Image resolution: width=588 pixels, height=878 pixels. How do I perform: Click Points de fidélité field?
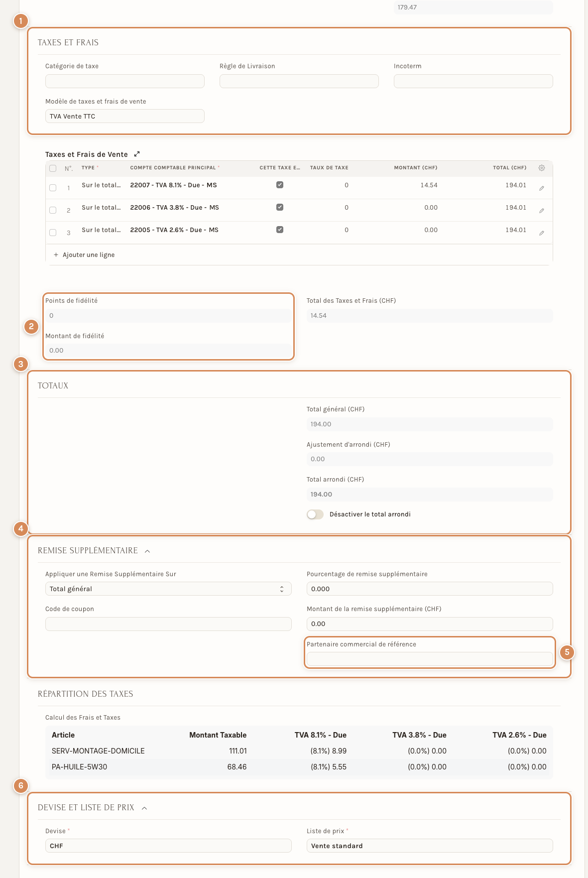coord(168,316)
